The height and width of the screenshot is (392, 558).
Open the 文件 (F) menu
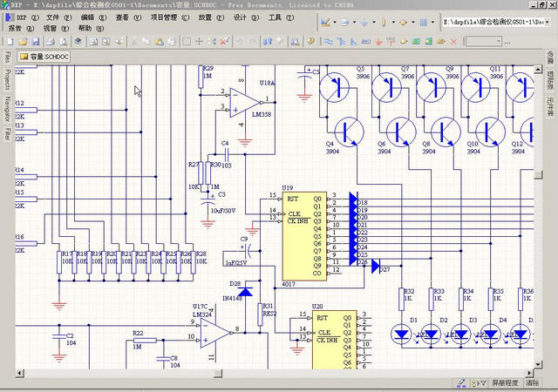point(58,17)
